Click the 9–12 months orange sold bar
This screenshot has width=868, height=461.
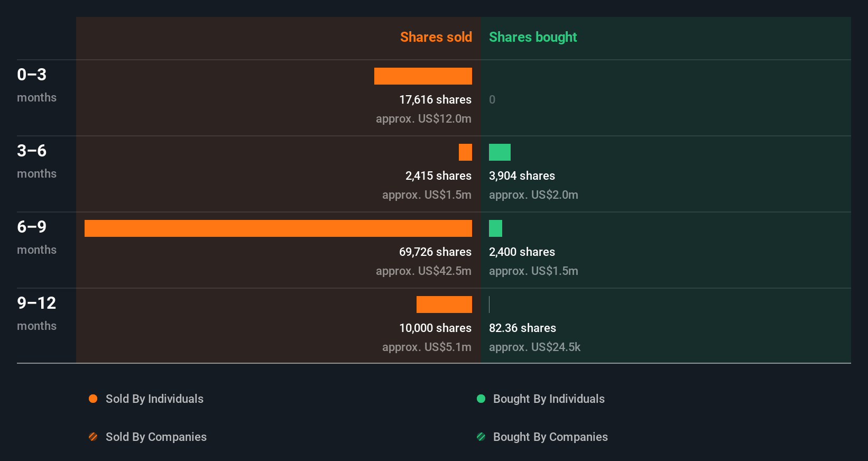(444, 305)
